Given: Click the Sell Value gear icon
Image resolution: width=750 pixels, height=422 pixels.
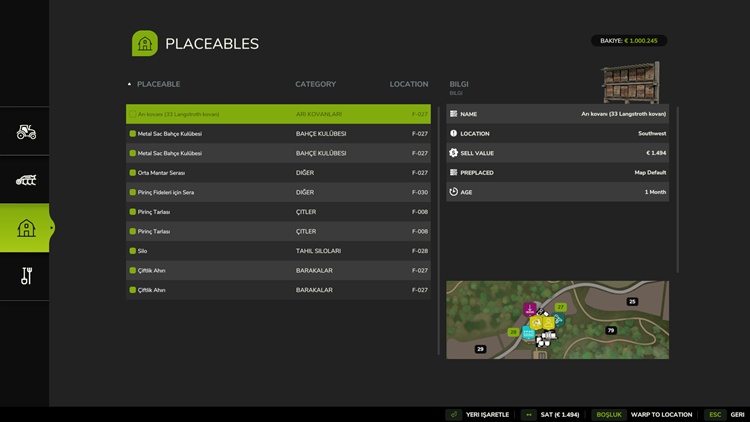Looking at the screenshot, I should 454,153.
